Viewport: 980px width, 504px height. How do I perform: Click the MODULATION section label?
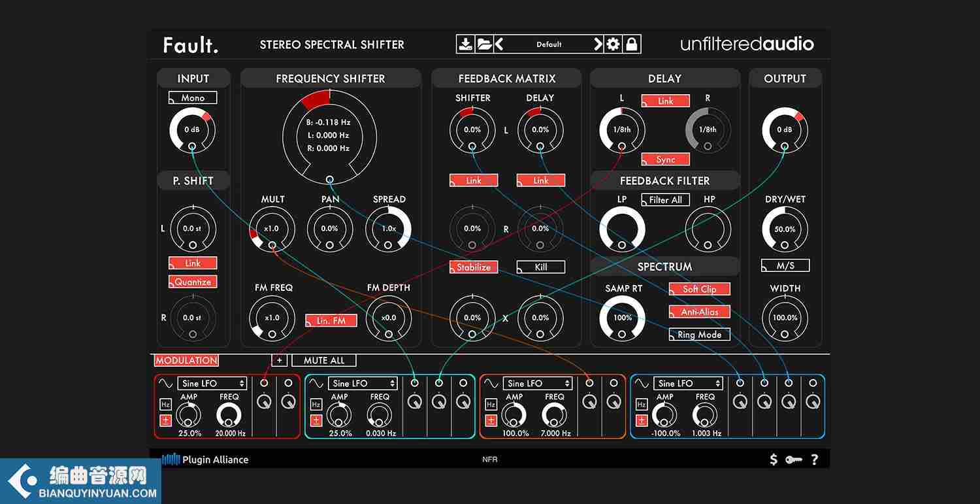(x=186, y=360)
